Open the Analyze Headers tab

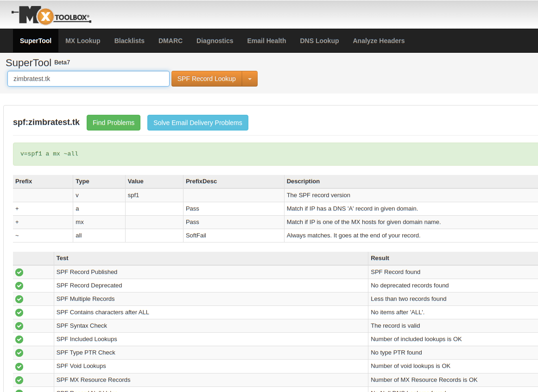click(x=379, y=41)
